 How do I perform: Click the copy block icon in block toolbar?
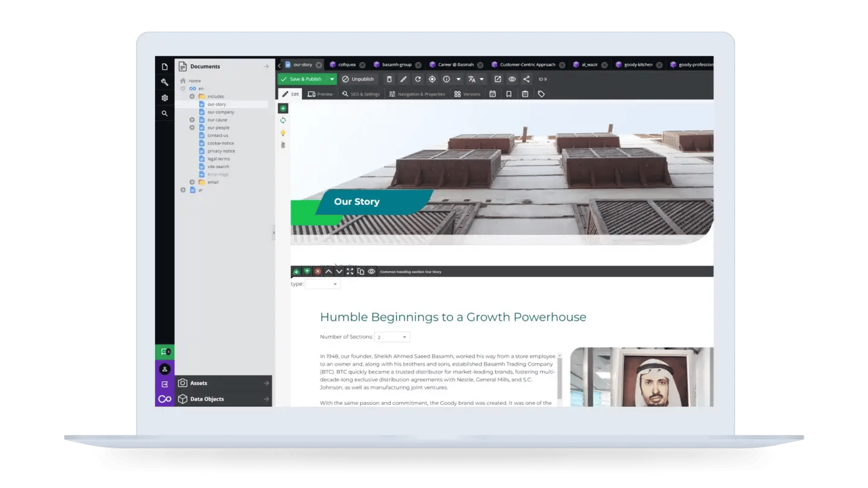[x=360, y=272]
